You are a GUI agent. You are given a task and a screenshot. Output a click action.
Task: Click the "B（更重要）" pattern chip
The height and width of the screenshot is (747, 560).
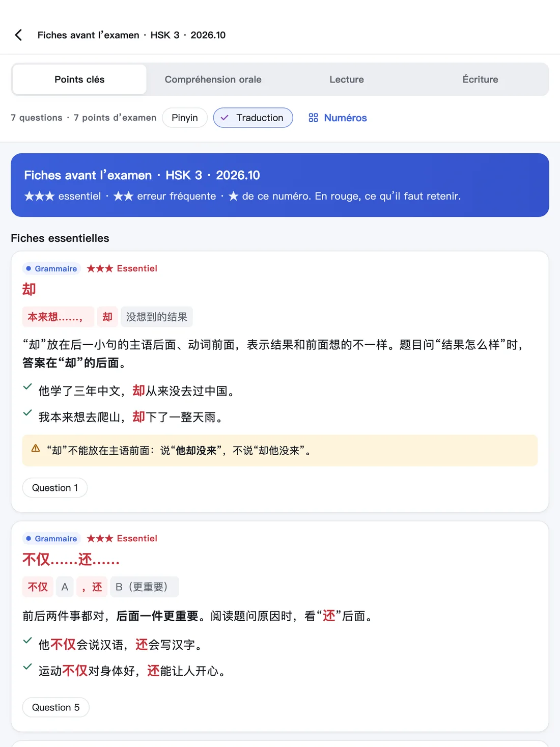(145, 587)
